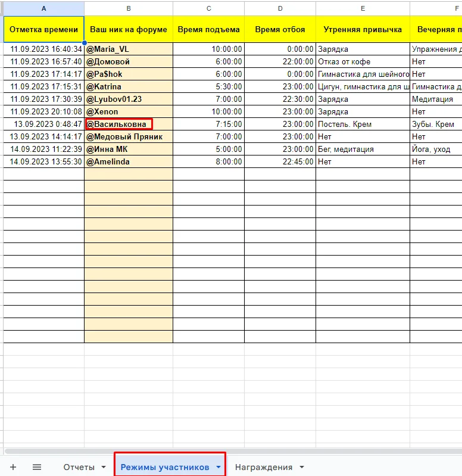Click the Утренняя привычка header cell

click(363, 29)
